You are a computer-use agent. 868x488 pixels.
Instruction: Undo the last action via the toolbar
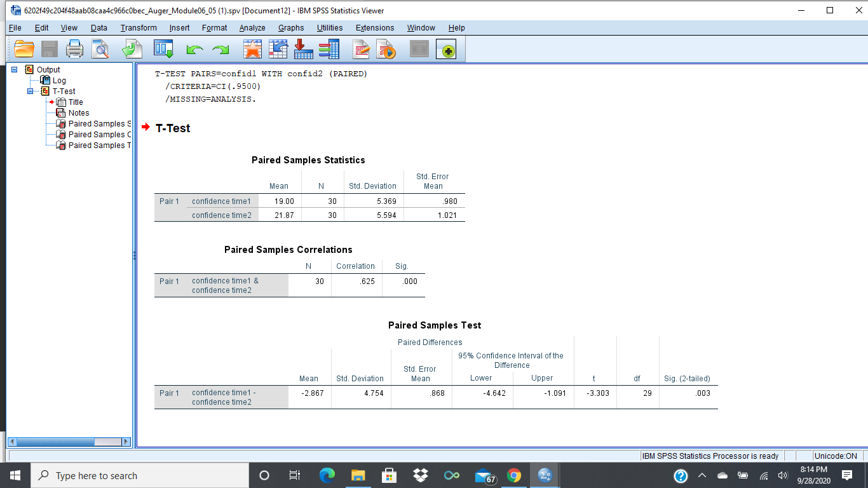pos(194,49)
